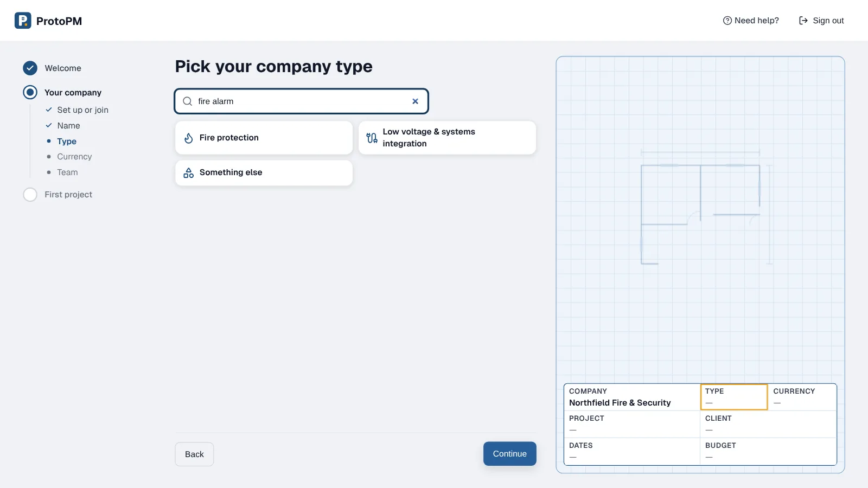The image size is (868, 488).
Task: Select the Type step in sidebar
Action: 67,142
